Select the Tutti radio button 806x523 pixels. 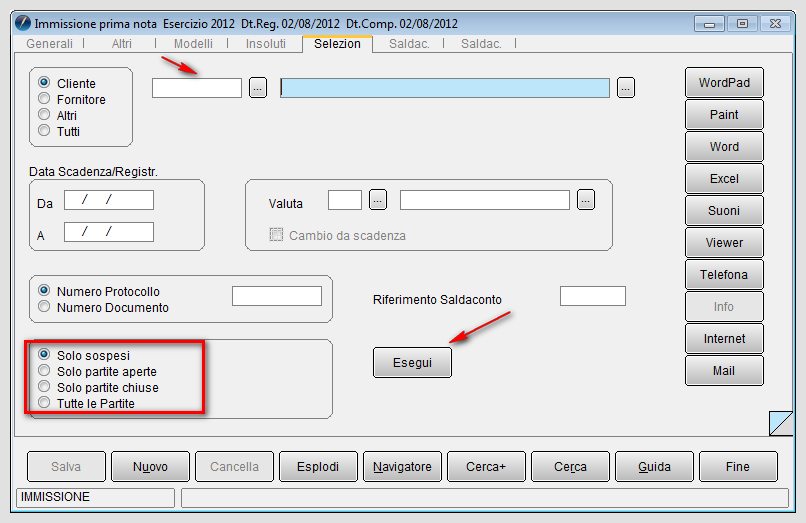point(44,131)
